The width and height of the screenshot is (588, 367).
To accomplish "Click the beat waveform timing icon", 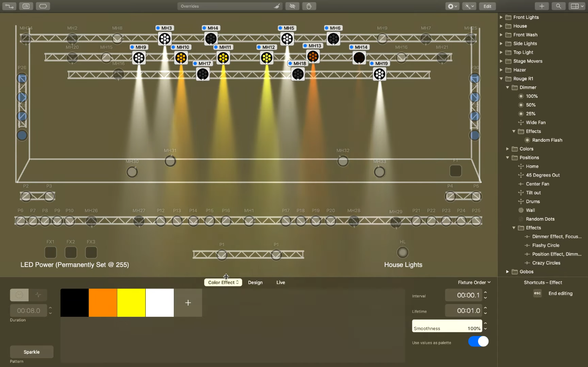I will [x=38, y=295].
